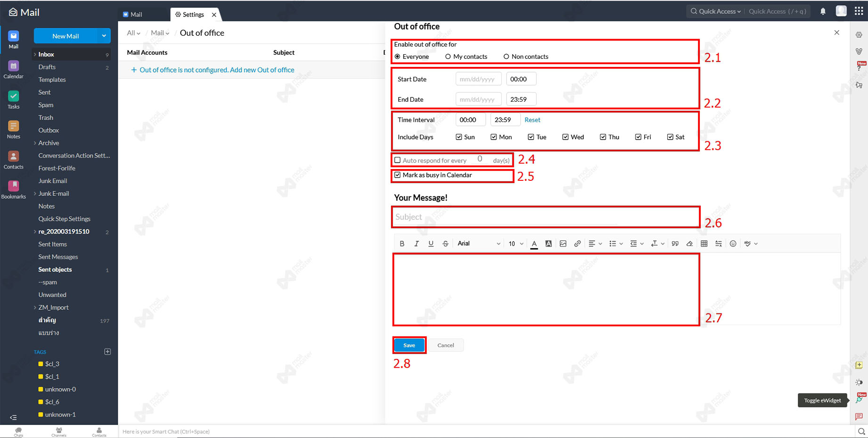Screen dimensions: 868x438
Task: Click the Start Date field
Action: point(478,79)
